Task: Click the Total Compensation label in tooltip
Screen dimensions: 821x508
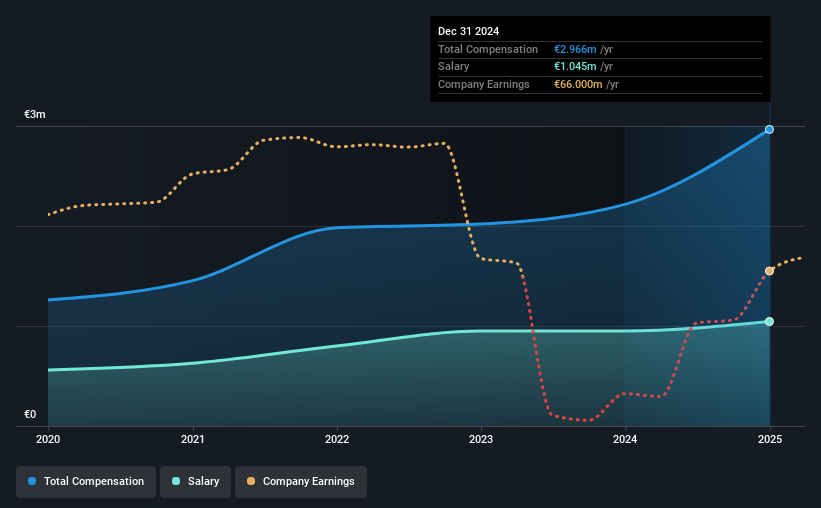Action: point(488,49)
